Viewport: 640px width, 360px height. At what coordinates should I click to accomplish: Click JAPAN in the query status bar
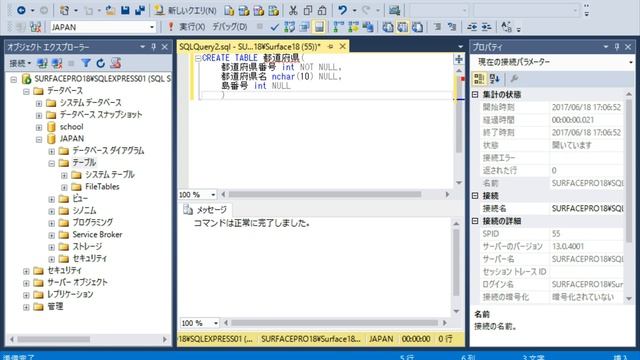pyautogui.click(x=381, y=339)
